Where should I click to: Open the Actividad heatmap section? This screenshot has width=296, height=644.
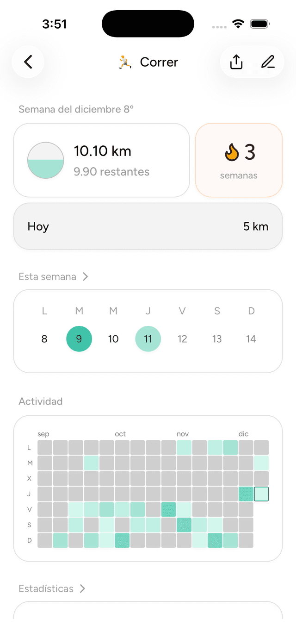point(41,401)
